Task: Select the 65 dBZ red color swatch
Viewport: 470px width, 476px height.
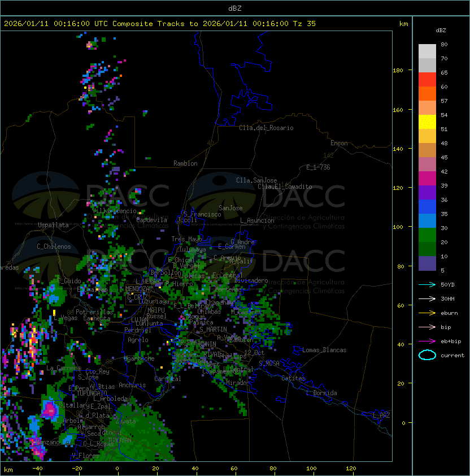Action: [427, 79]
